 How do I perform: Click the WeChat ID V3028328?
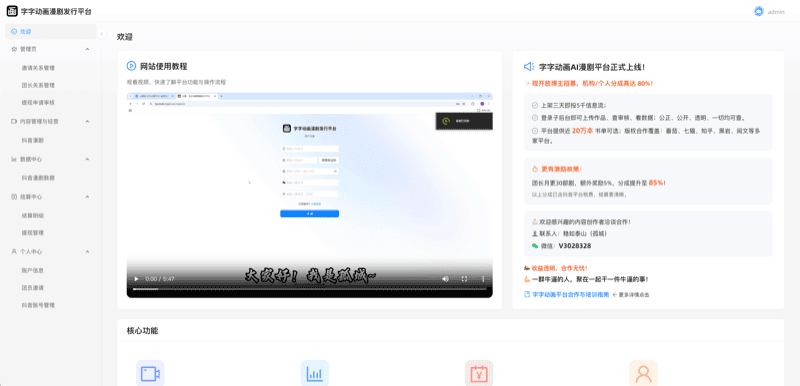tap(575, 246)
